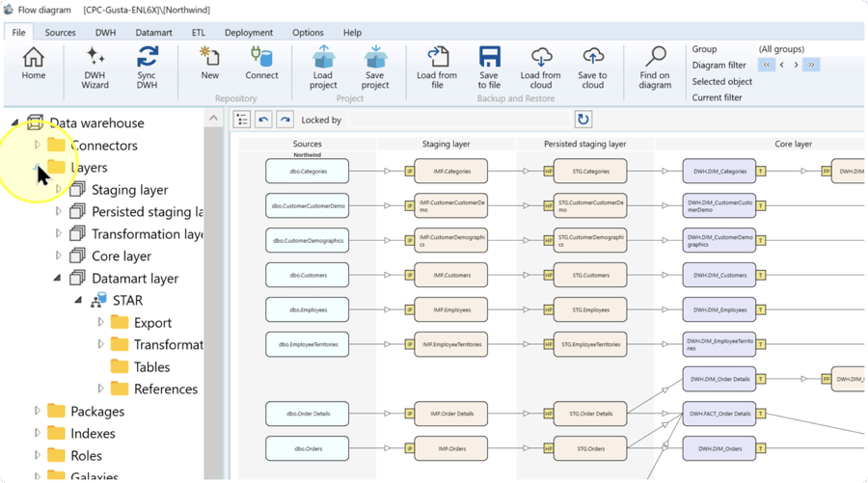Connect to a repository
The height and width of the screenshot is (483, 868).
[261, 64]
